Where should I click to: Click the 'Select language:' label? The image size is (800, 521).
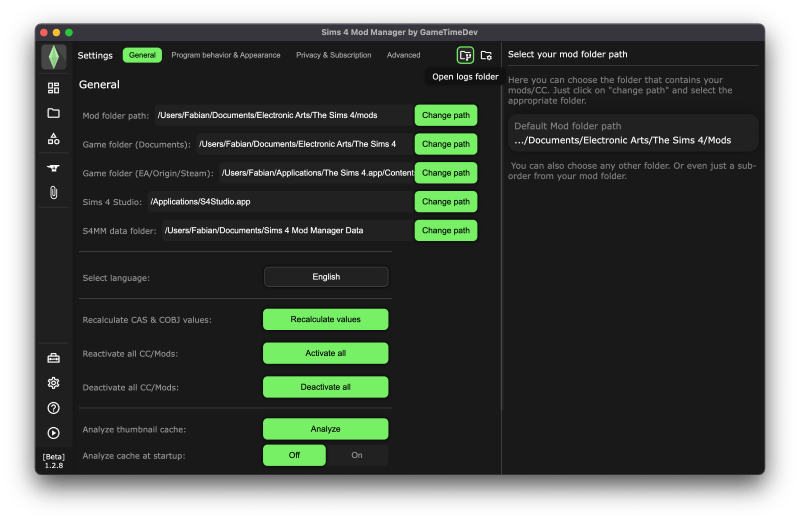click(116, 278)
